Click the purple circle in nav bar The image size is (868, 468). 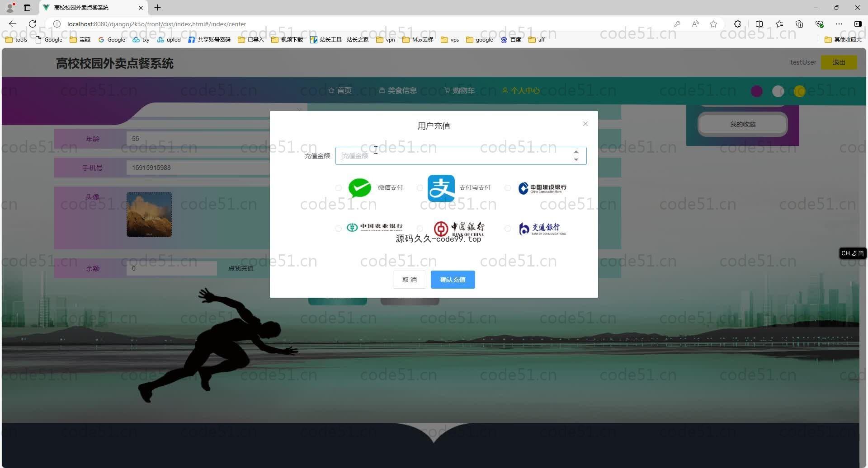tap(757, 91)
